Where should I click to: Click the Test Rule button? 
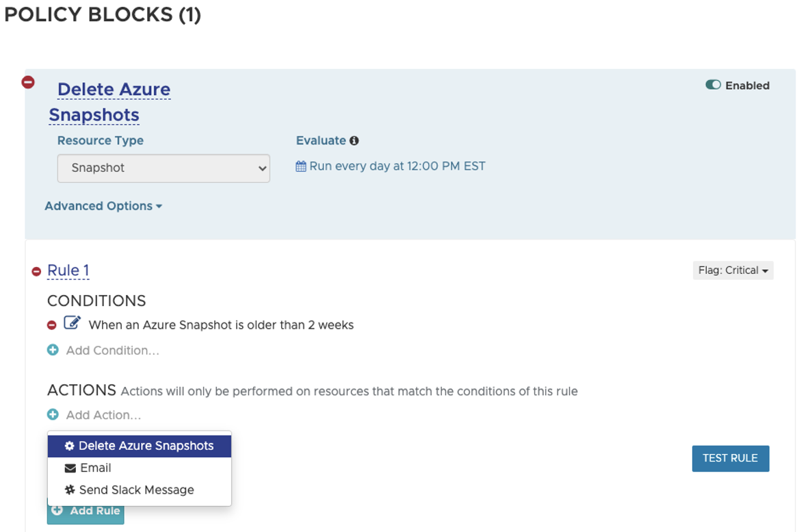730,458
